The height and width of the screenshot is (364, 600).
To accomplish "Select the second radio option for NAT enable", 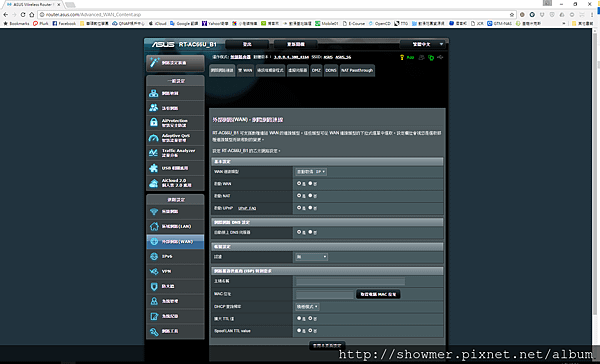I will [x=310, y=196].
